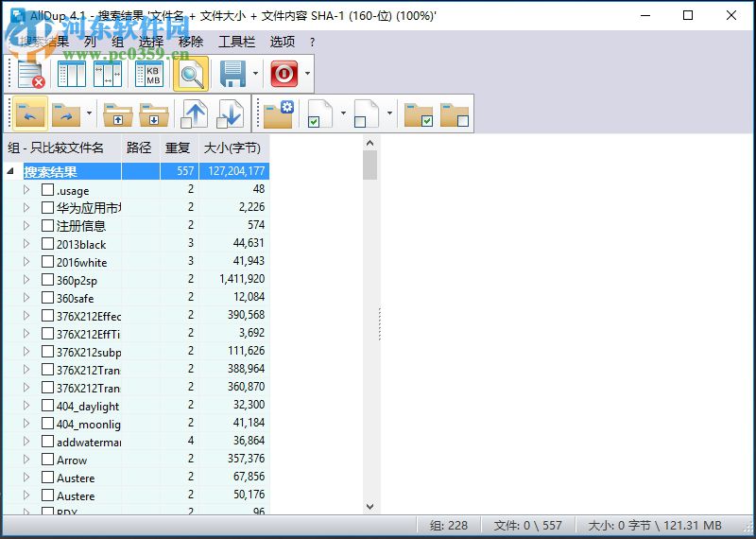
Task: Open the 搜索结果 menu
Action: (44, 42)
